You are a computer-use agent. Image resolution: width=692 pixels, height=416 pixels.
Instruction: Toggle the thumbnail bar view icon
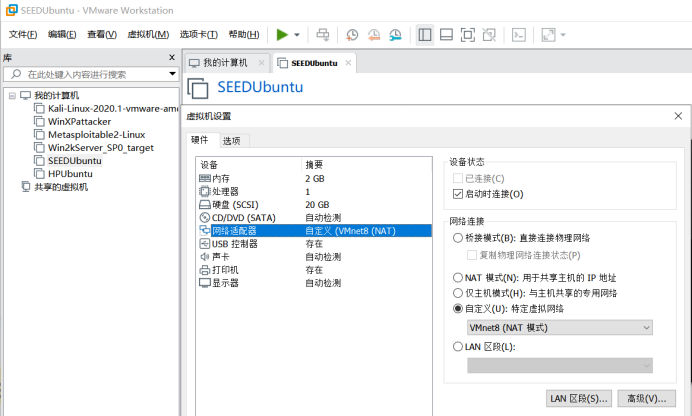pyautogui.click(x=446, y=34)
